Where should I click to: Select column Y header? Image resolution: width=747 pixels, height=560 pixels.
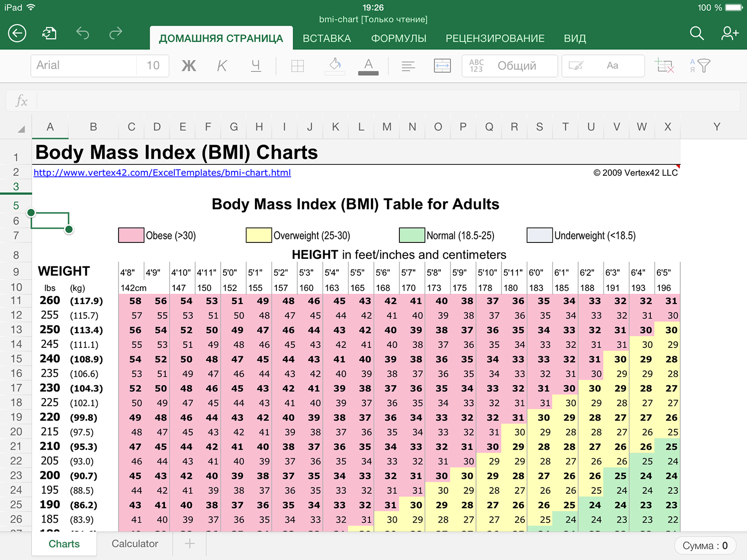pyautogui.click(x=717, y=127)
